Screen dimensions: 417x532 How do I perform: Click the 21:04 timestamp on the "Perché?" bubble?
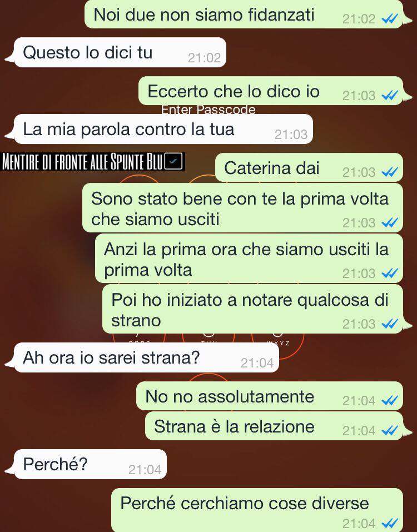click(145, 470)
